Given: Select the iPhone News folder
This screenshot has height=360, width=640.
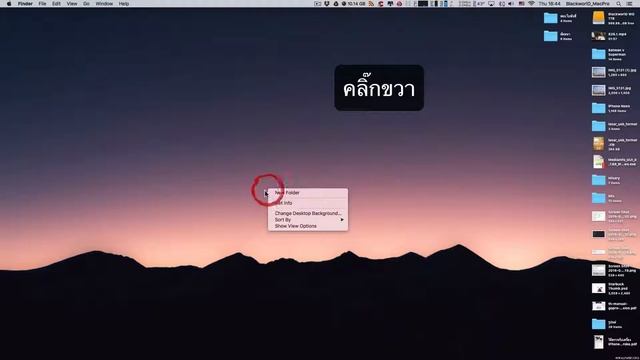Looking at the screenshot, I should click(x=598, y=108).
